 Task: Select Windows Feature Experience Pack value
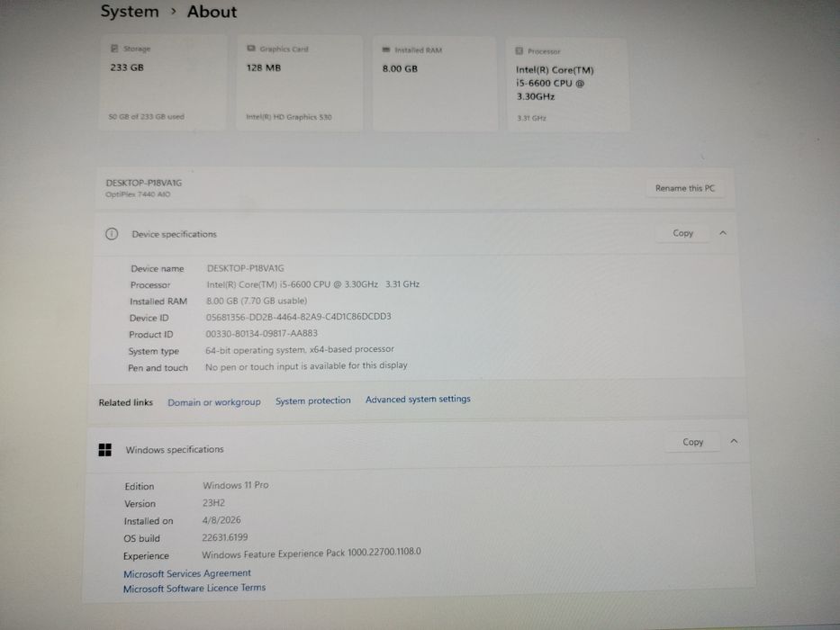312,553
